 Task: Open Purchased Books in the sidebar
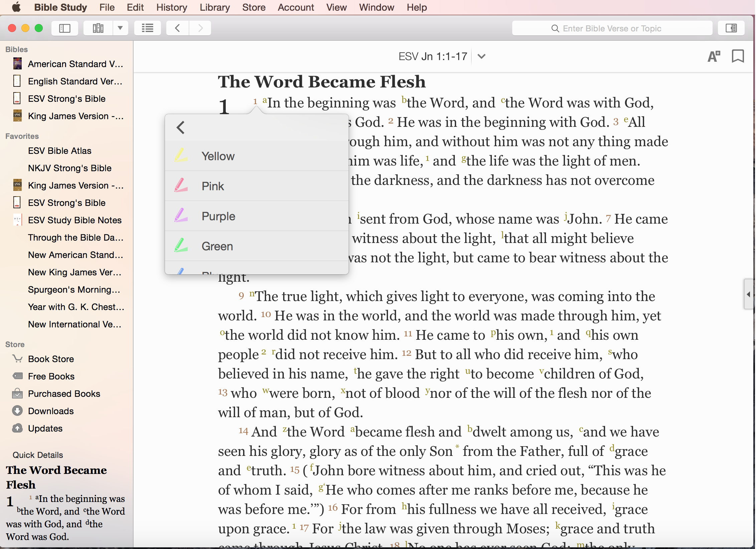pos(64,394)
